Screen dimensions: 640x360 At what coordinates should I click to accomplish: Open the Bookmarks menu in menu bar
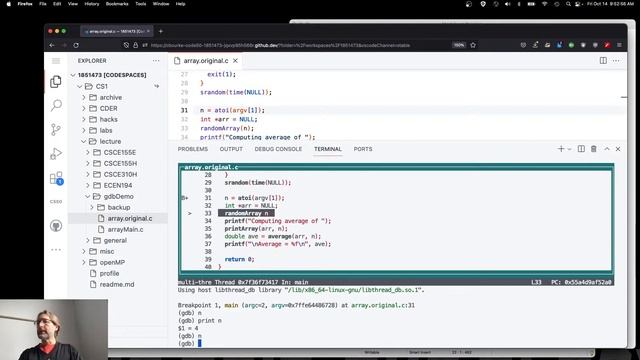[x=117, y=4]
